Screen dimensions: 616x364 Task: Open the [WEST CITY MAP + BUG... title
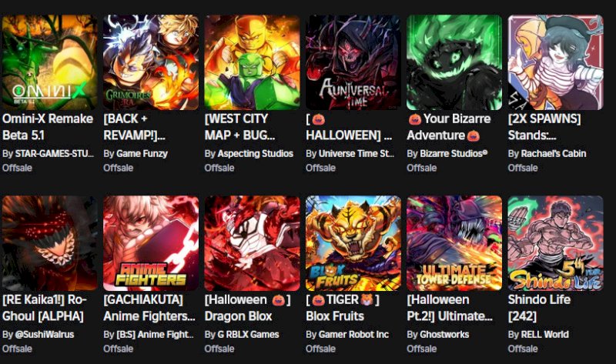point(239,127)
